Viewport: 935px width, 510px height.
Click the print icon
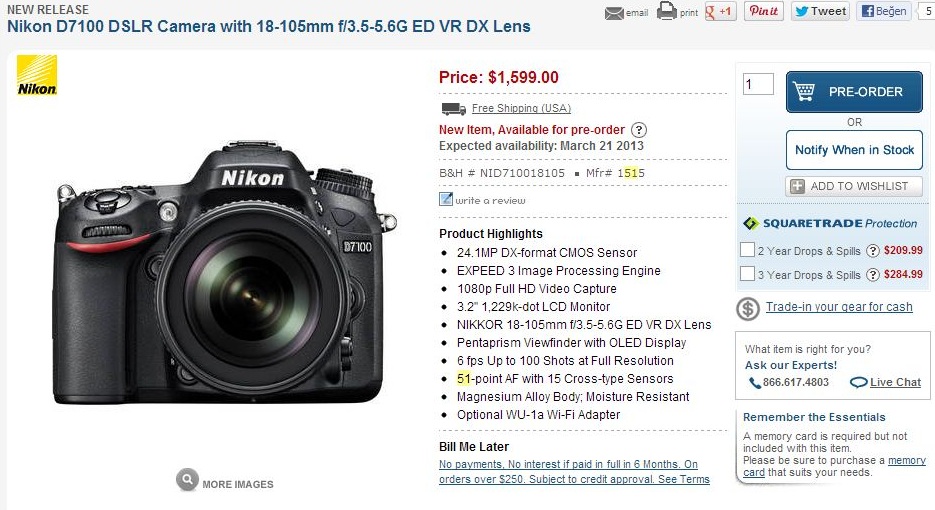tap(667, 11)
